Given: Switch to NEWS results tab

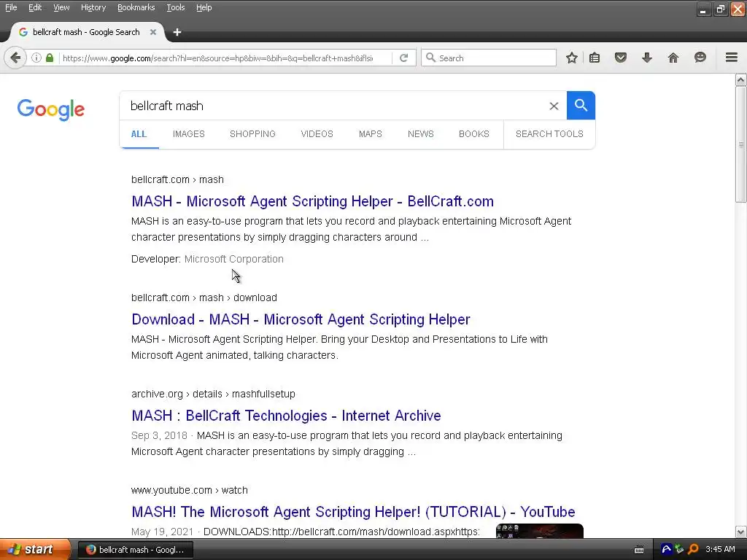Looking at the screenshot, I should (x=421, y=134).
